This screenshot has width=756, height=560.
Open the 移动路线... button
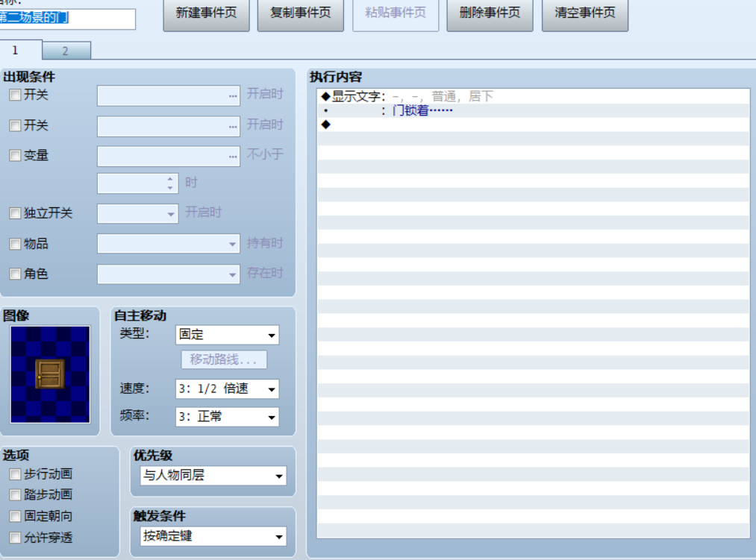[x=224, y=359]
